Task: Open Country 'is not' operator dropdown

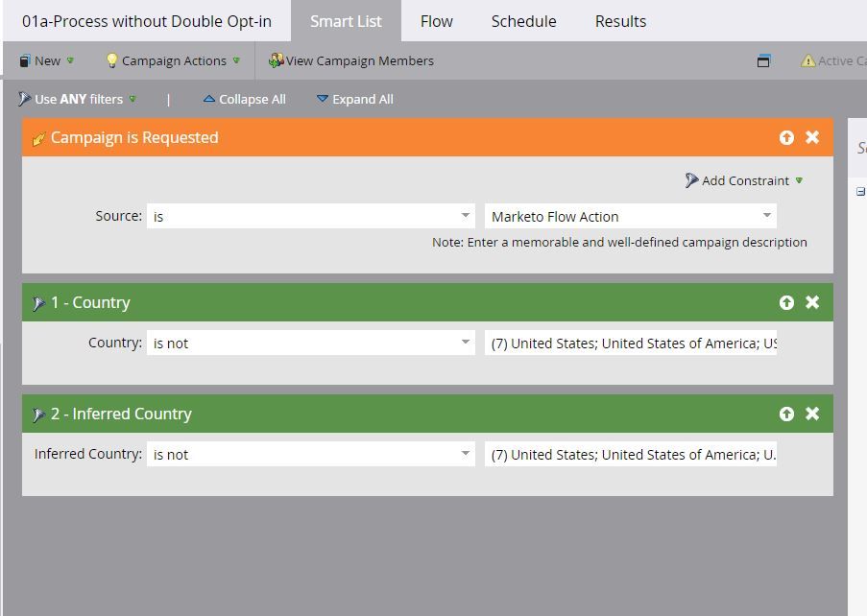Action: [311, 343]
